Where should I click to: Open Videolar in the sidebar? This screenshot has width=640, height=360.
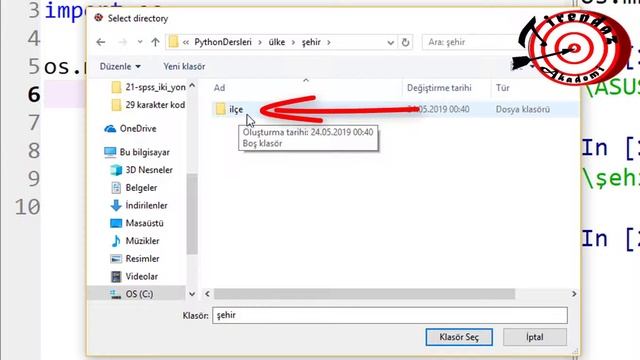(134, 276)
